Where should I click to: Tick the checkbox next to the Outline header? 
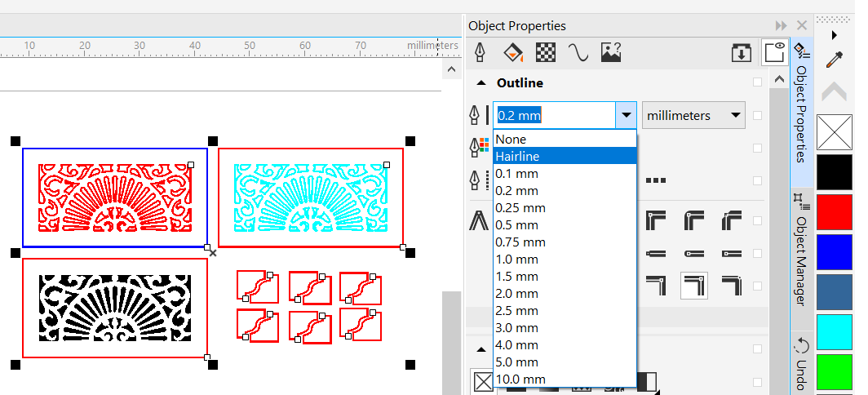(758, 82)
